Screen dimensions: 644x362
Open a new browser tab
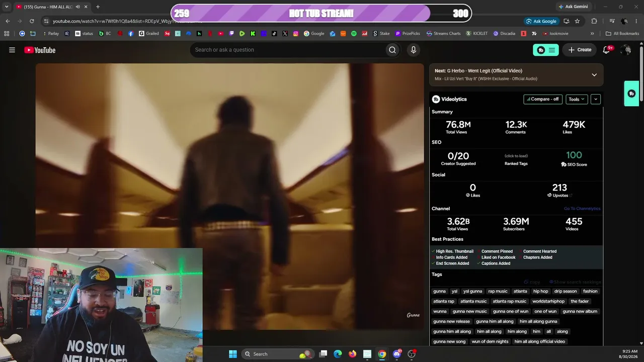(x=98, y=7)
